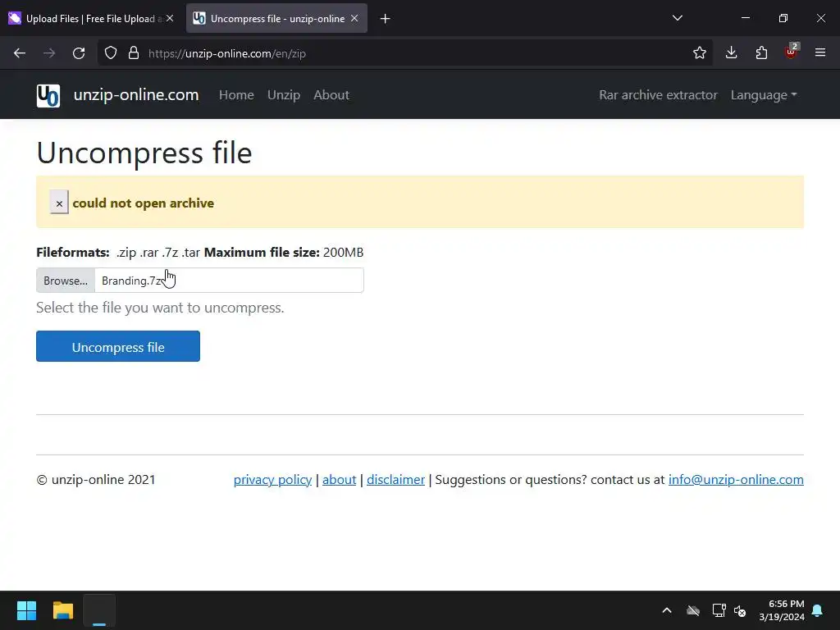
Task: Close the Uncompress file tab
Action: click(354, 18)
